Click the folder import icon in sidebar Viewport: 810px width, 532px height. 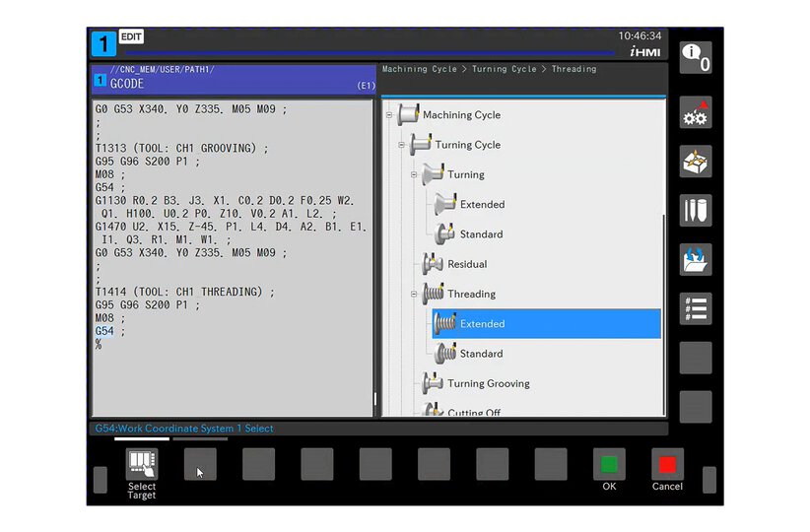click(695, 260)
